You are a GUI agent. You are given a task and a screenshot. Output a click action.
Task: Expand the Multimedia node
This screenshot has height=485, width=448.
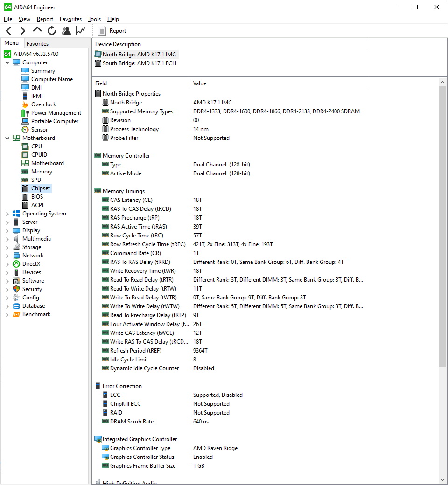click(x=7, y=239)
